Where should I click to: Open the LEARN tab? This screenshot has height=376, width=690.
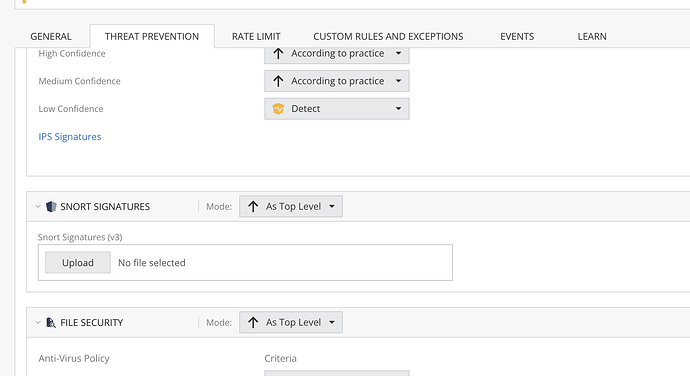click(592, 37)
